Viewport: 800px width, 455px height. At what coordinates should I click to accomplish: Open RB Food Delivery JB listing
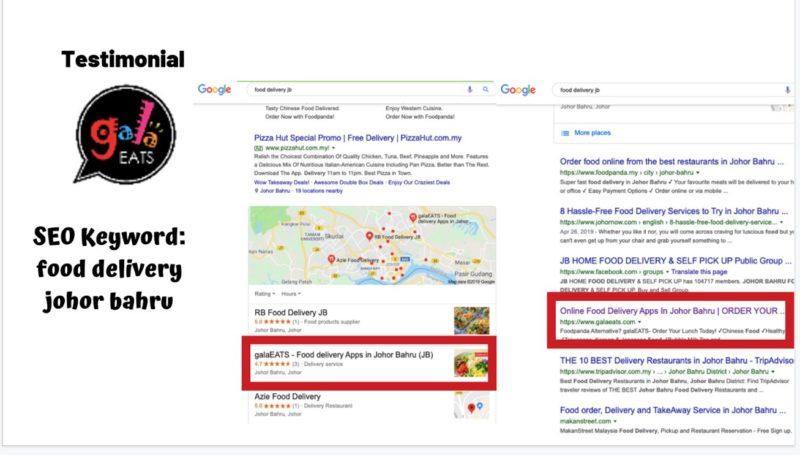coord(291,312)
